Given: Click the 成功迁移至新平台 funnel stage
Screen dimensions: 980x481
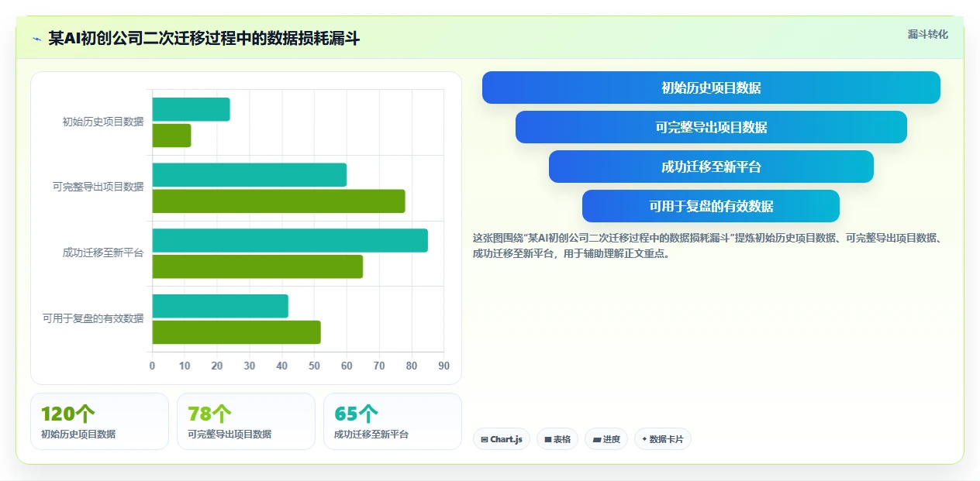Looking at the screenshot, I should pyautogui.click(x=711, y=167).
